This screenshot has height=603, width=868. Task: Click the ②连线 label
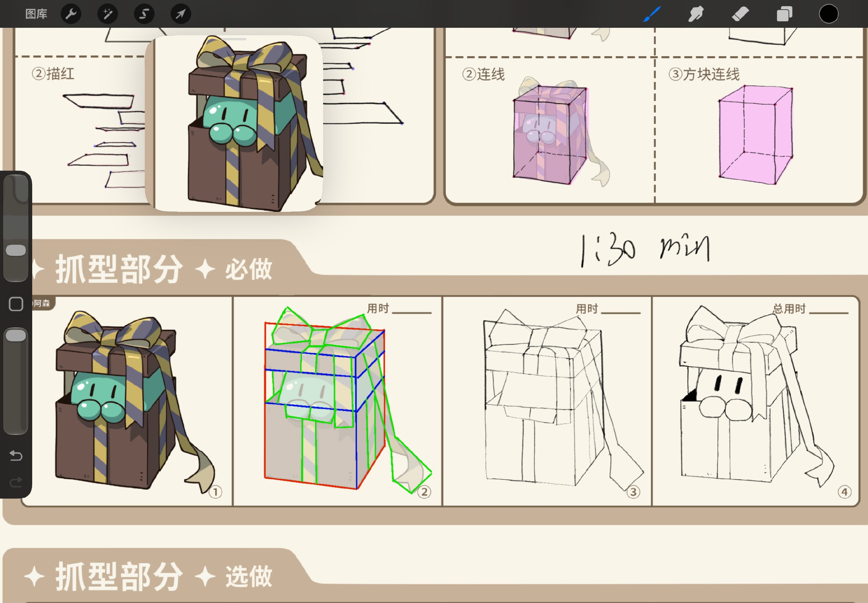pos(484,74)
